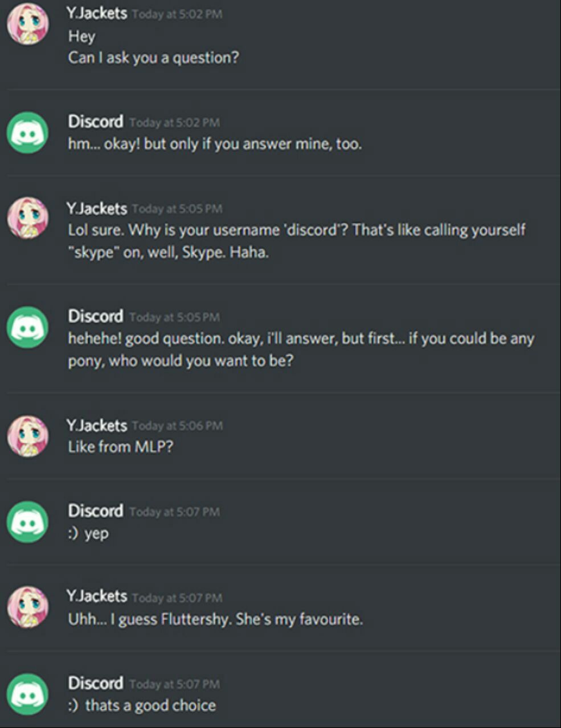561x728 pixels.
Task: Select the "Like from MLP?" message text
Action: click(120, 447)
